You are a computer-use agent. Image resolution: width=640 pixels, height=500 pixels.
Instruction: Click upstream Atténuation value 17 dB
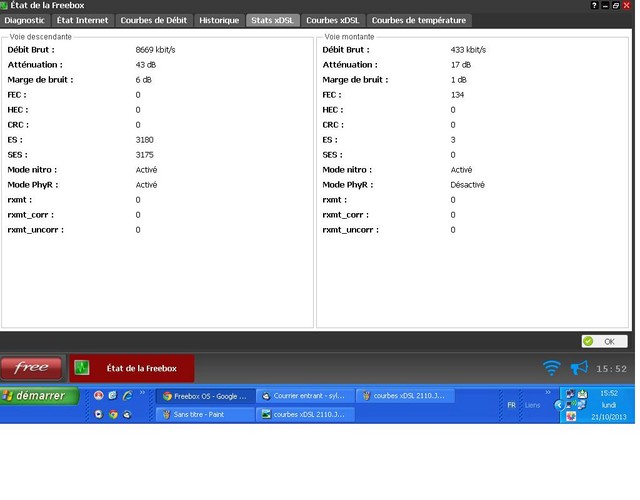point(461,65)
